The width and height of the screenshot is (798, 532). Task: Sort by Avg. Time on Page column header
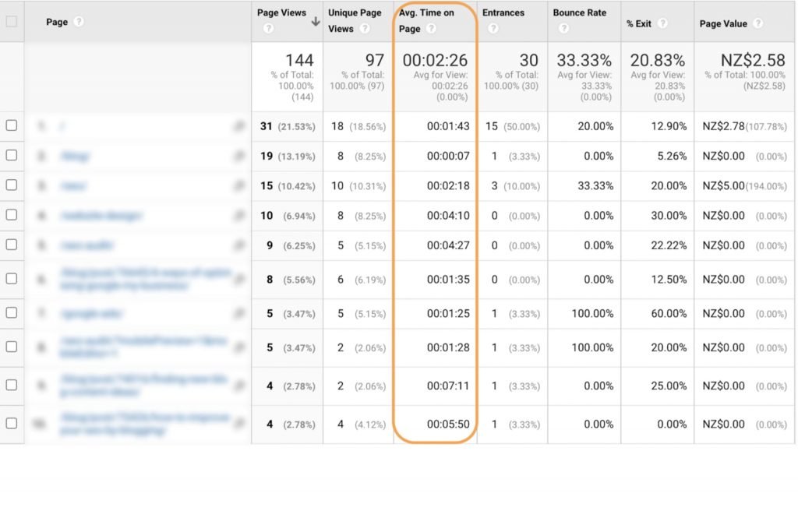(x=426, y=20)
